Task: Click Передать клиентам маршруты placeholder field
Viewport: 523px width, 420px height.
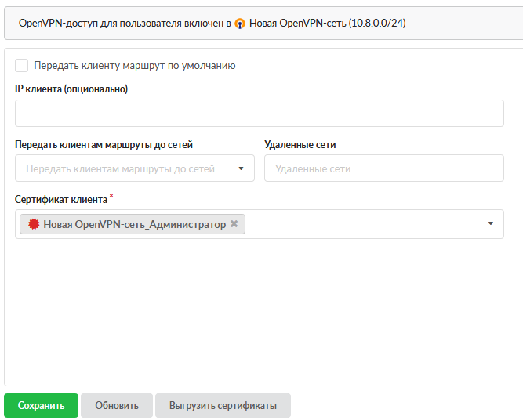Action: 120,168
